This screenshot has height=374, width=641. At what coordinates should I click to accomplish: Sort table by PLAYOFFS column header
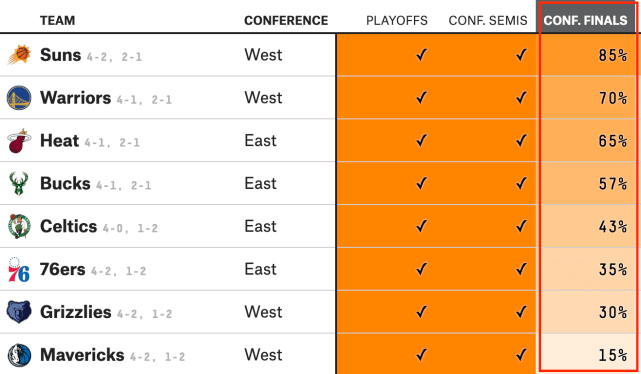tap(397, 20)
